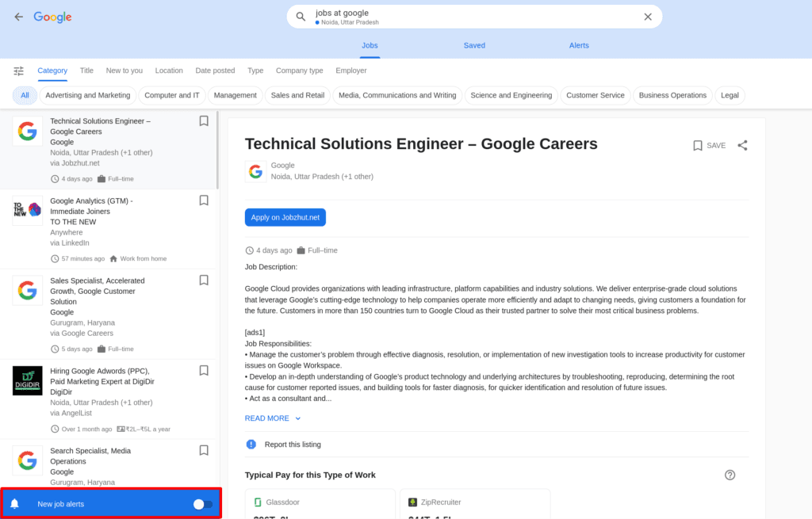Screen dimensions: 812x519
Task: Click Apply on Jobzhut.net button
Action: (285, 217)
